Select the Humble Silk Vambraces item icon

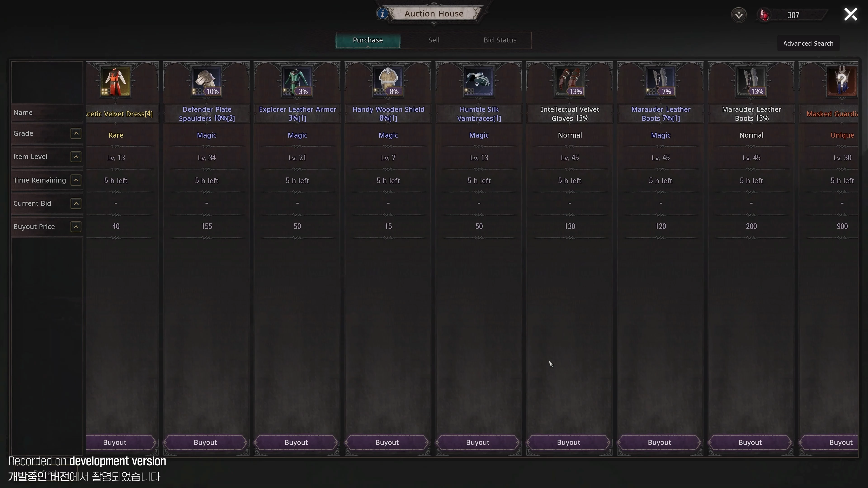tap(479, 82)
